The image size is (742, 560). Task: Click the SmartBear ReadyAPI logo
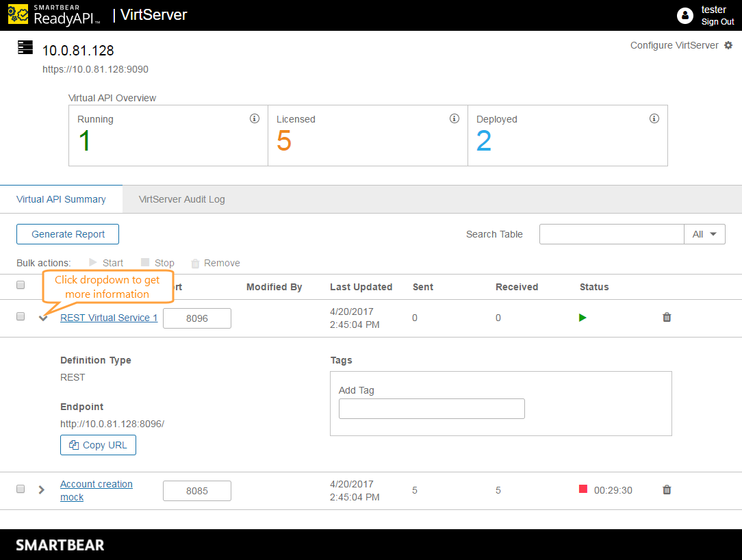coord(55,14)
